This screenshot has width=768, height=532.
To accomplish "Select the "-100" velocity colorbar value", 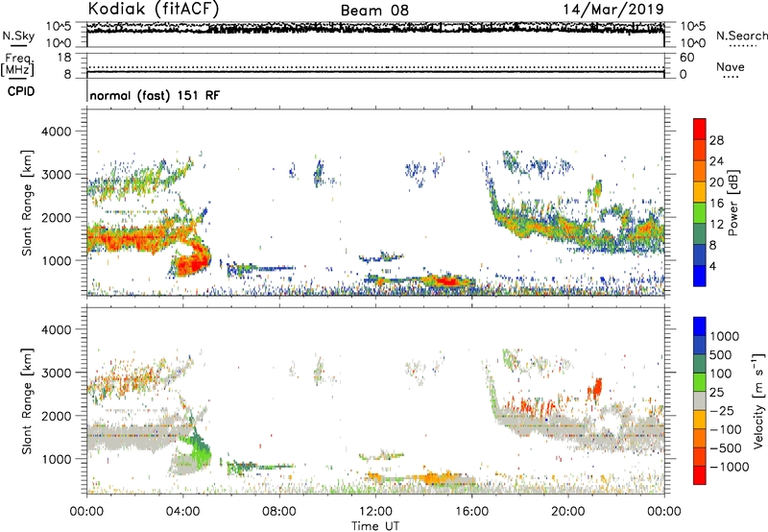I will [x=726, y=429].
